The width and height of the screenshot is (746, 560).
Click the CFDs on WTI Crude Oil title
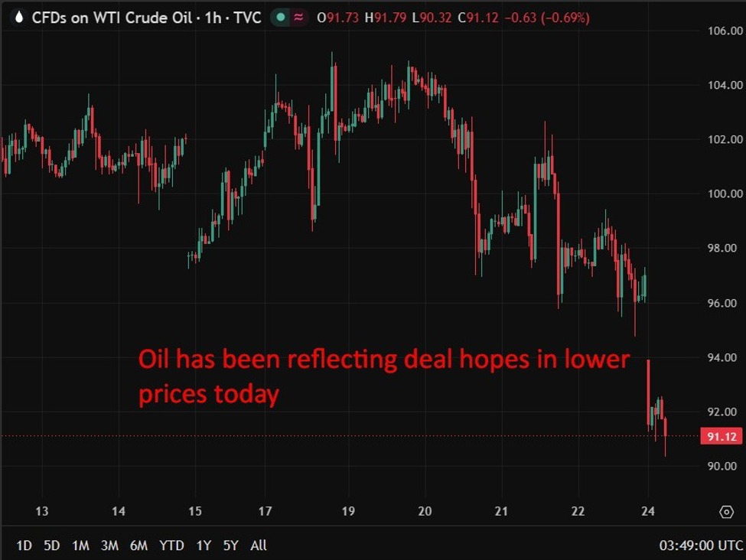tap(112, 18)
